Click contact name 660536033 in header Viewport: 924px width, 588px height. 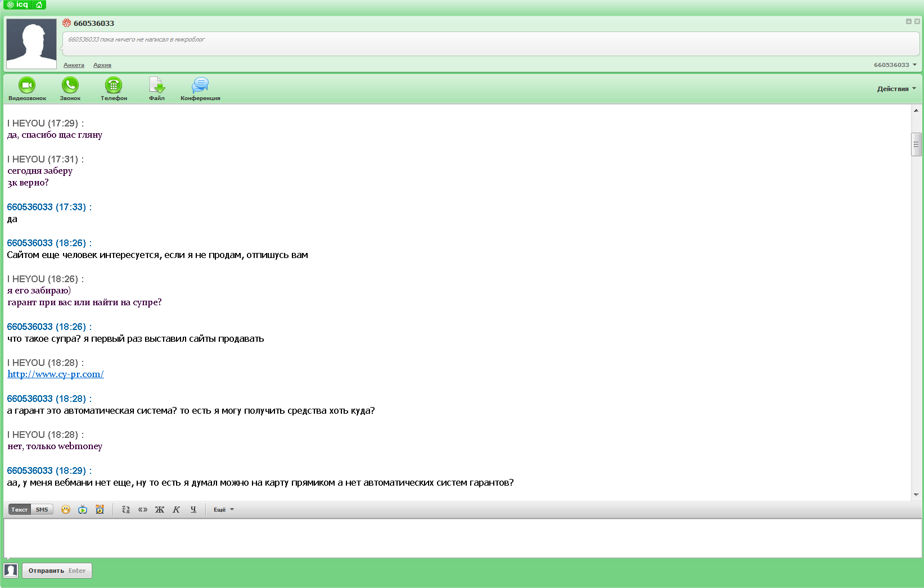94,23
